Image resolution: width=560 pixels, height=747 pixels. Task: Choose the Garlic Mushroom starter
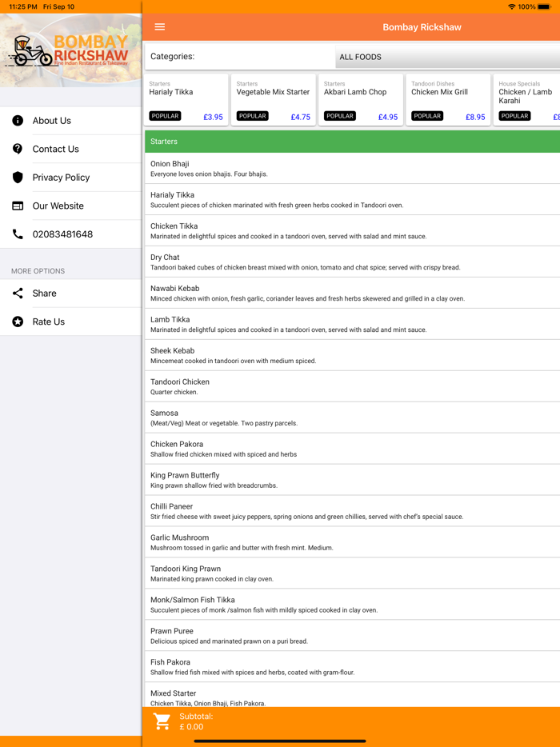352,542
